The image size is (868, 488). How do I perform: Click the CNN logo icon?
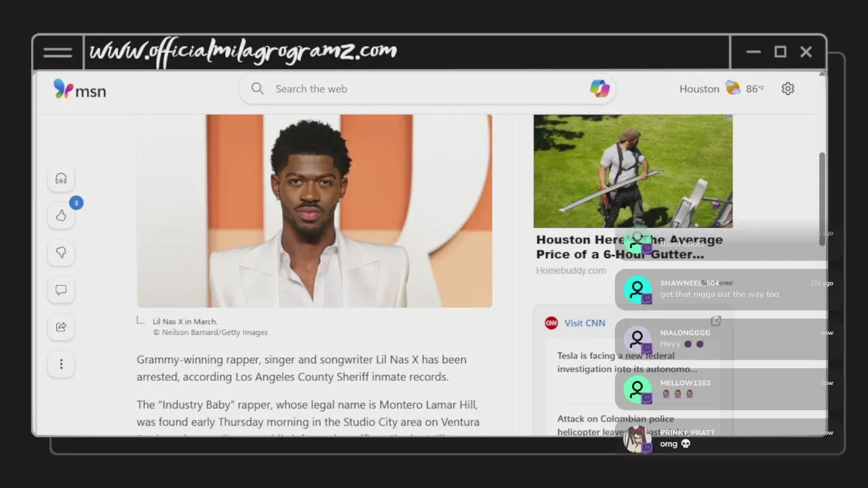tap(551, 323)
